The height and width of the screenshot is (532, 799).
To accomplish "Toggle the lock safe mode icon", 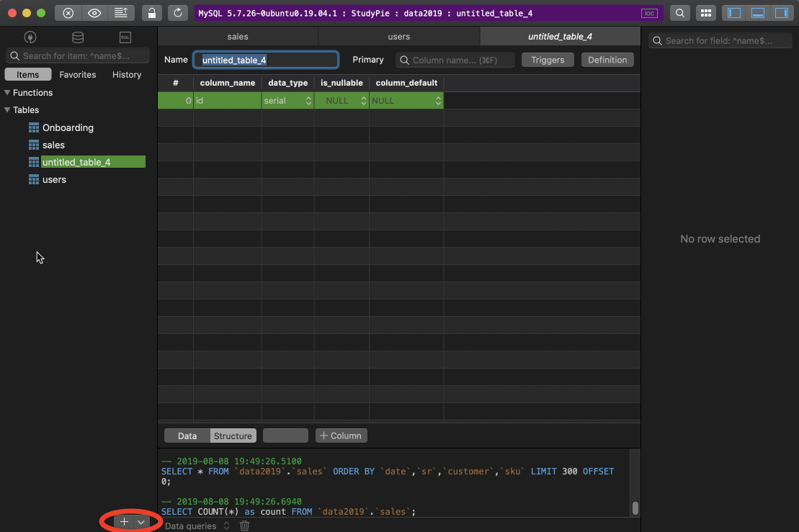I will coord(152,13).
